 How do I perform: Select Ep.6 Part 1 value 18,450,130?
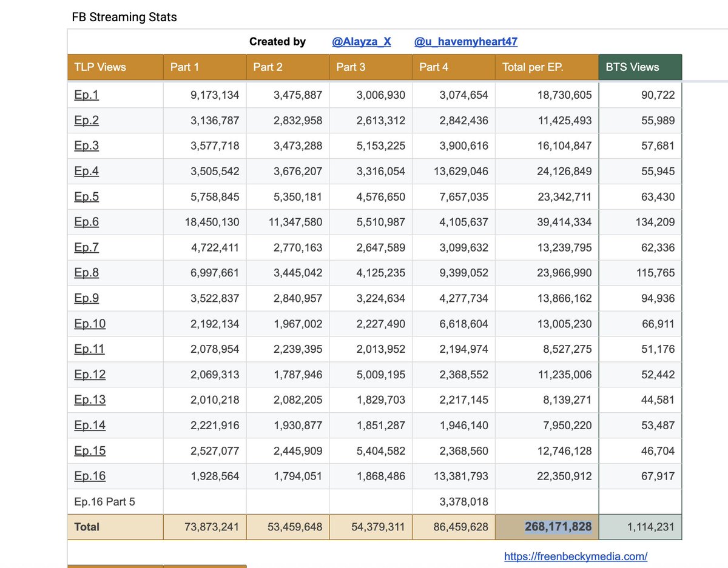coord(205,222)
